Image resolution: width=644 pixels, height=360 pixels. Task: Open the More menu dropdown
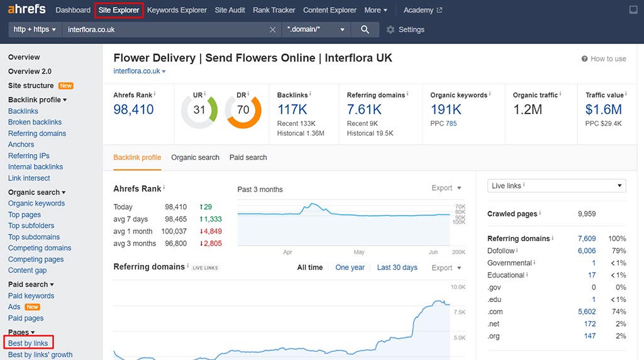[x=376, y=10]
